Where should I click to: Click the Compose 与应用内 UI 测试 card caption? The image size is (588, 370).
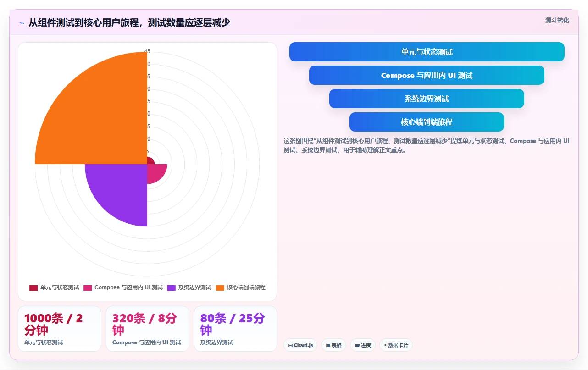[x=147, y=342]
